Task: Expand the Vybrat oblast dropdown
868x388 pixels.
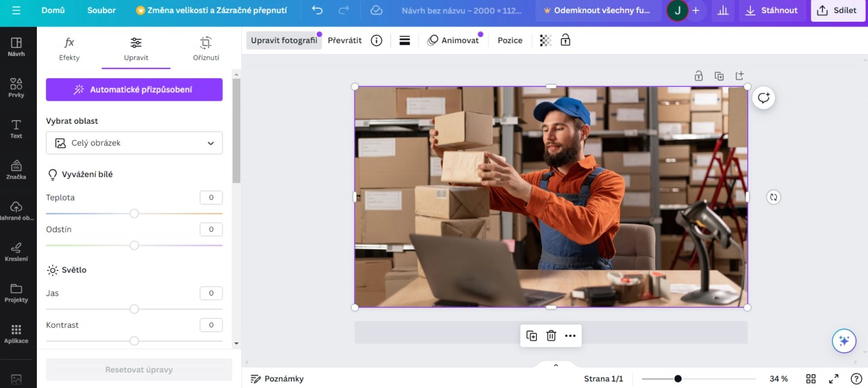Action: (x=134, y=143)
